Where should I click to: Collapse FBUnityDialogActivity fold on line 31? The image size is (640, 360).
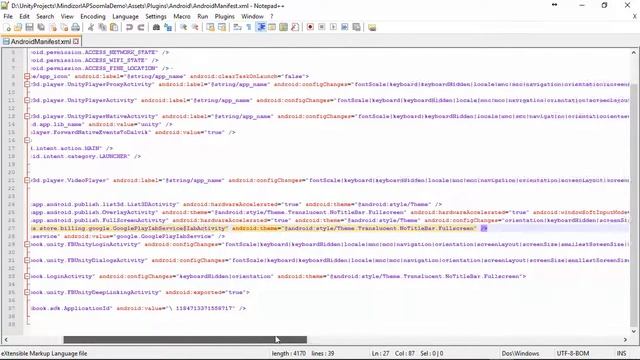point(27,260)
